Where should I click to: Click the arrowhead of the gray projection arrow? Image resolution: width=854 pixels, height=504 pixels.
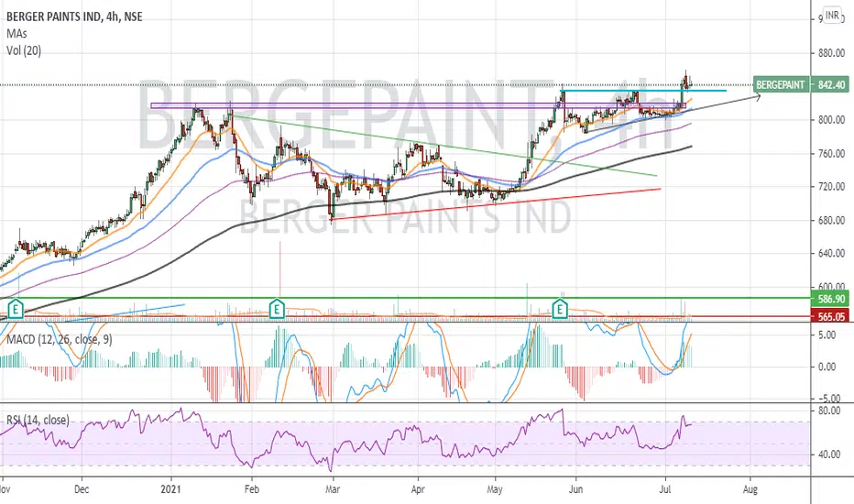coord(757,97)
